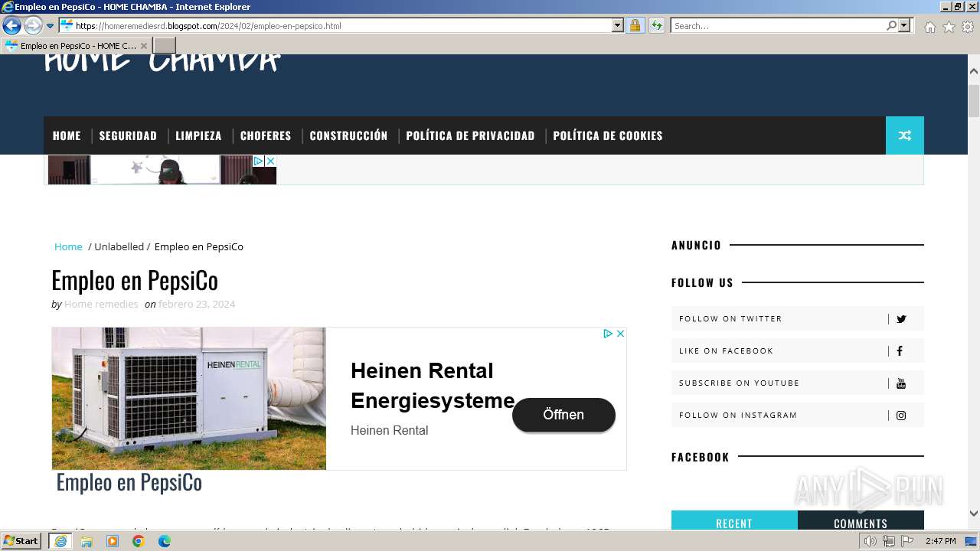Go forward with browser Forward arrow

pyautogui.click(x=33, y=26)
